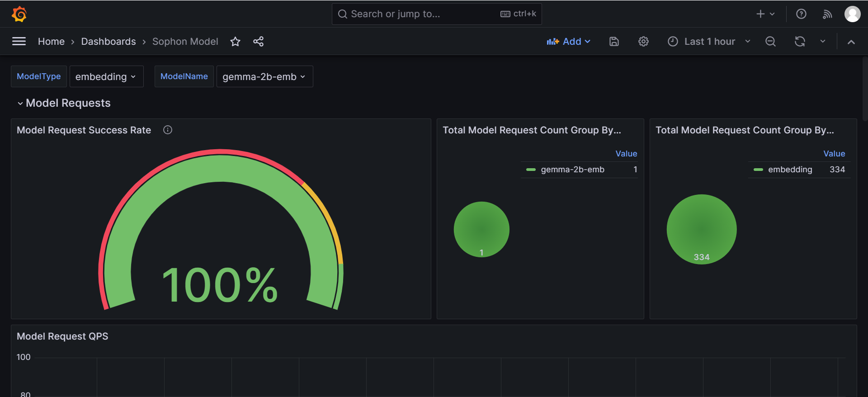Viewport: 868px width, 397px height.
Task: Go to Dashboards breadcrumb
Action: [108, 42]
